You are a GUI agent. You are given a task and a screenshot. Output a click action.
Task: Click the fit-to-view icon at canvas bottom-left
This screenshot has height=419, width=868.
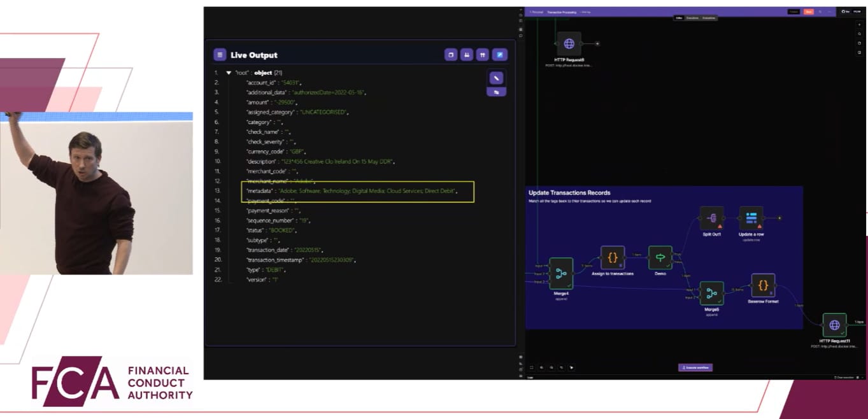coord(532,367)
